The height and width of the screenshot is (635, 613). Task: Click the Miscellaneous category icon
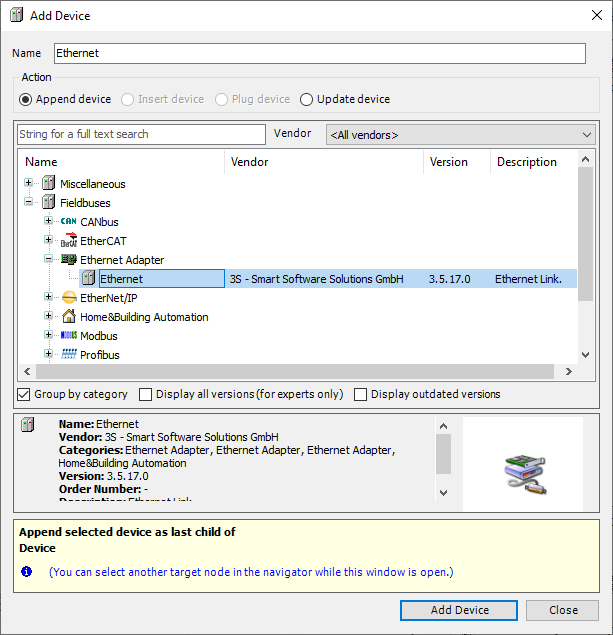[x=48, y=184]
